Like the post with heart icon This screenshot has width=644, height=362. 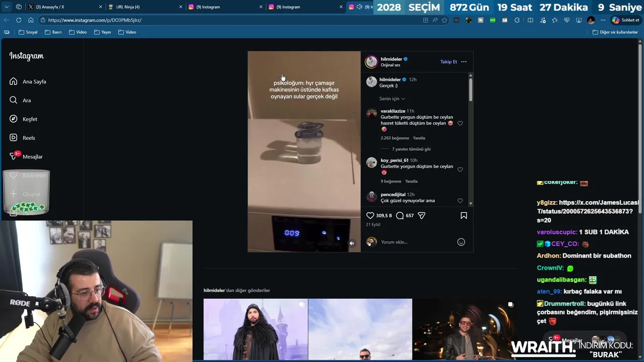click(x=370, y=216)
